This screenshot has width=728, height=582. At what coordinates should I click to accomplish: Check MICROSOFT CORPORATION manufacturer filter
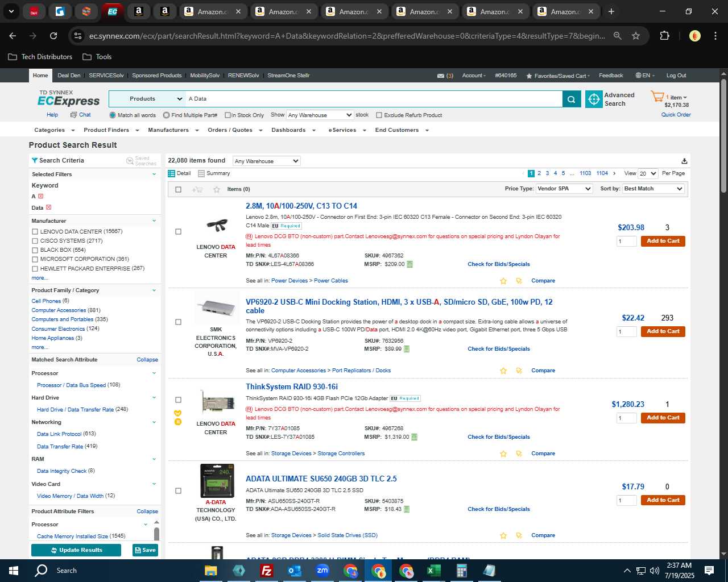(35, 259)
